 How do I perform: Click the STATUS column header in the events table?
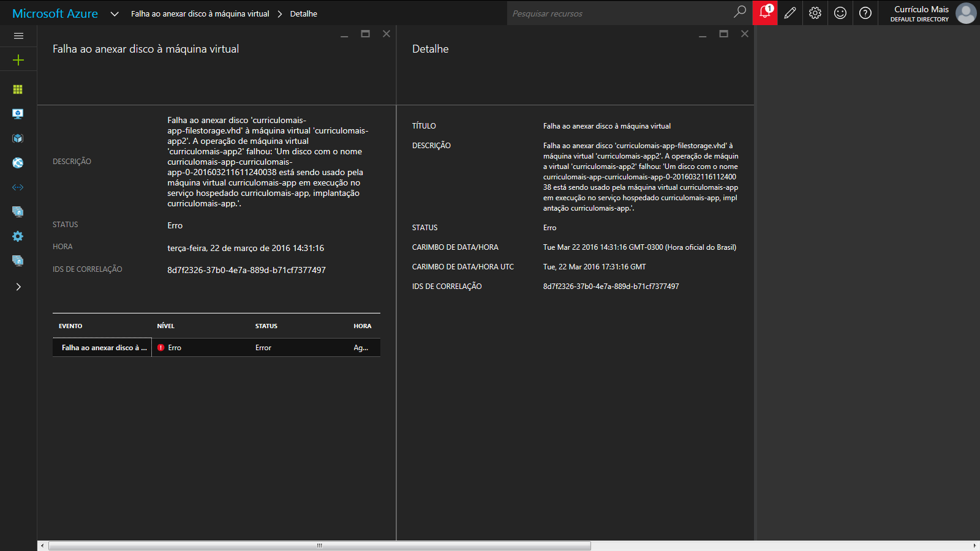(266, 326)
